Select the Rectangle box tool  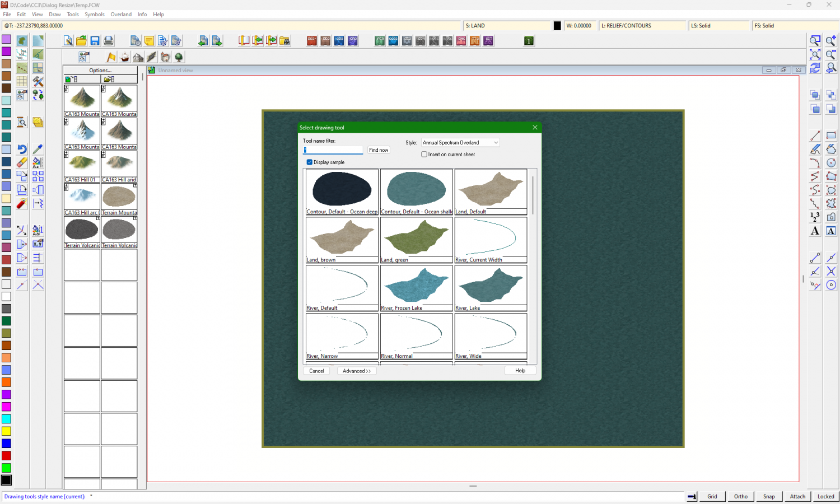tap(831, 136)
